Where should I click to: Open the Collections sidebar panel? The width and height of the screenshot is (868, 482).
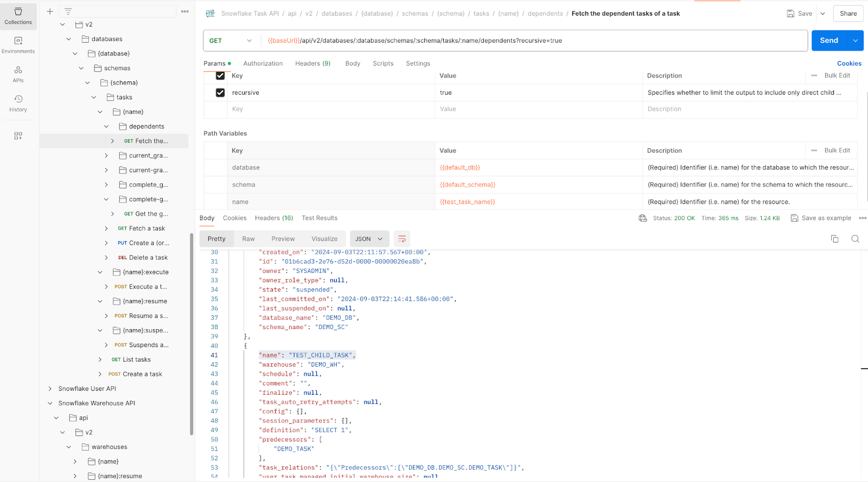tap(18, 16)
